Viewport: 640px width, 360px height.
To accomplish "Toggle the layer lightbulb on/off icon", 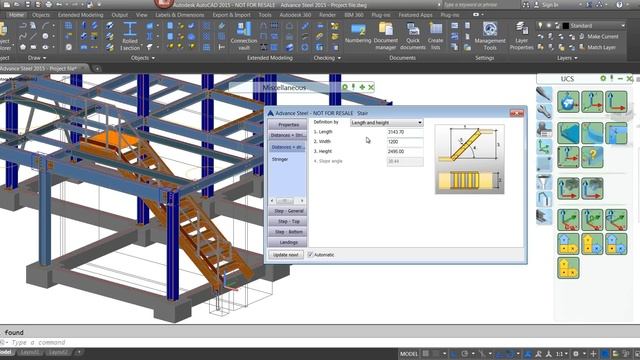I will pos(540,25).
